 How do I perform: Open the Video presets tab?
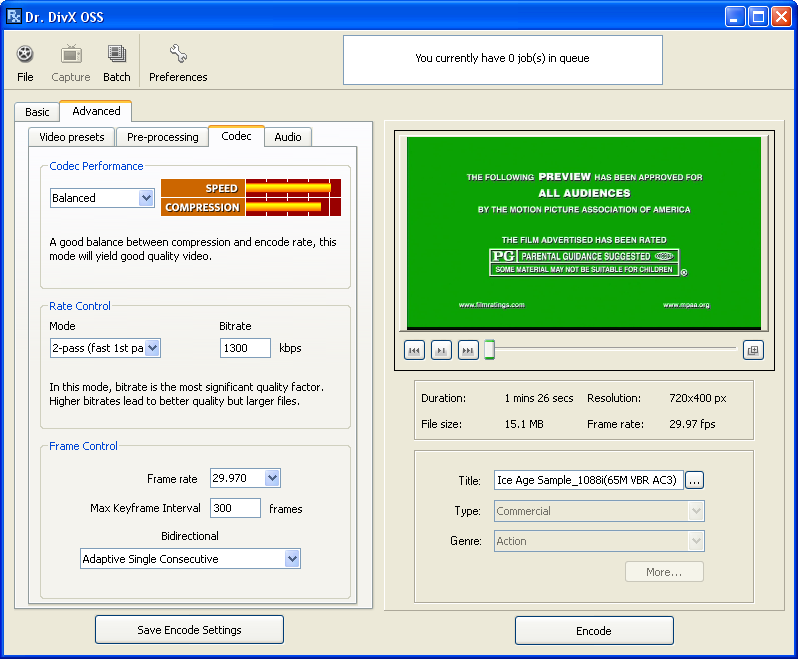click(72, 137)
